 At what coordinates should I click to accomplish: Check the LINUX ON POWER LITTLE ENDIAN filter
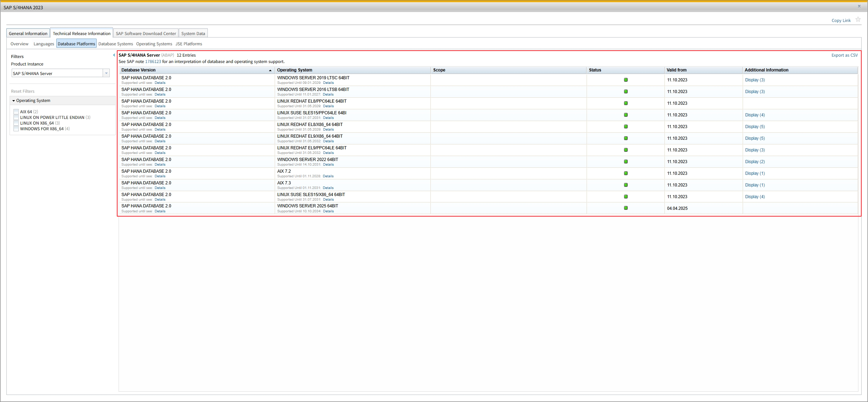16,117
